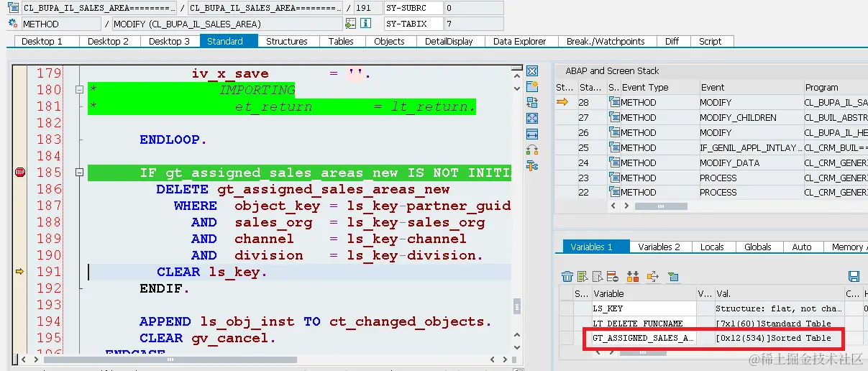Click the IF_GENIL_APPL_INTLAY event in stack row 25
Screen dimensions: 868x371
pos(750,147)
